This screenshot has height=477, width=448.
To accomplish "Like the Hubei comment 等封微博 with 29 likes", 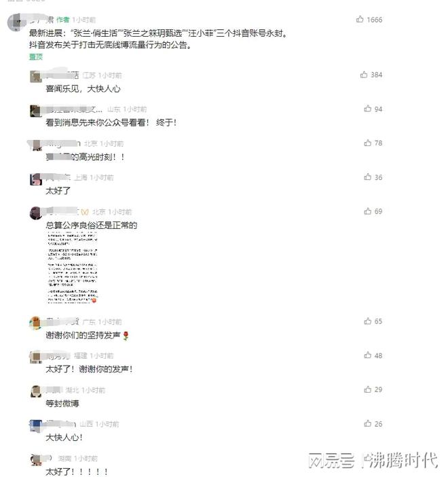I will pyautogui.click(x=368, y=389).
